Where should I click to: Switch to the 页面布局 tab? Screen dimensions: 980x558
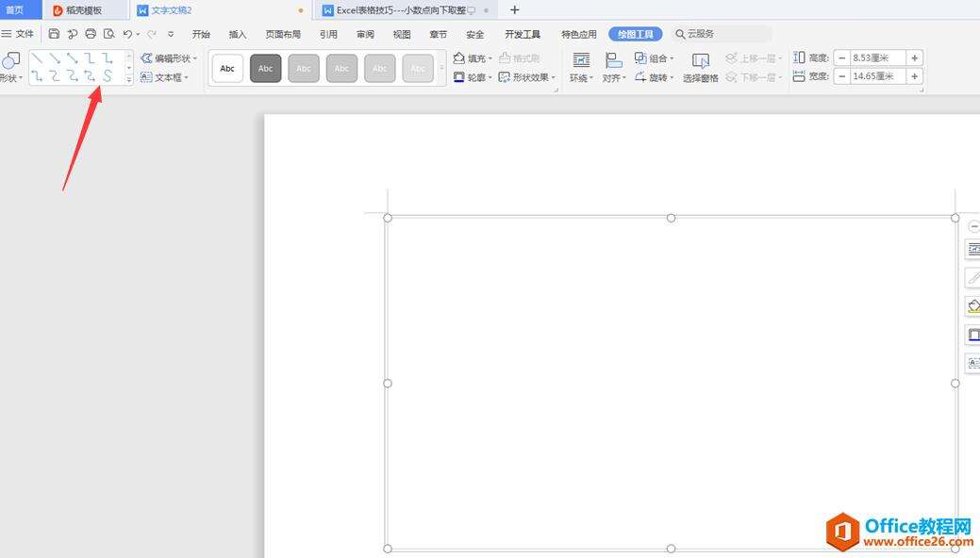(x=283, y=34)
